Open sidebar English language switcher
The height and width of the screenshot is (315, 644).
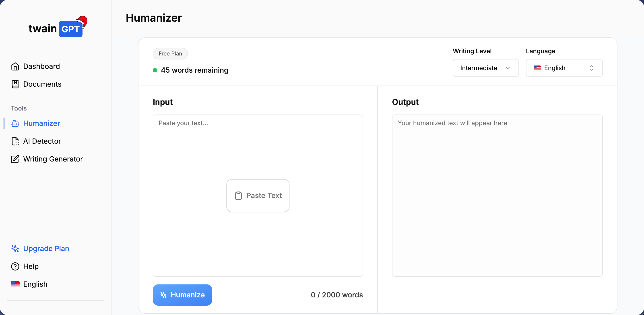coord(35,284)
